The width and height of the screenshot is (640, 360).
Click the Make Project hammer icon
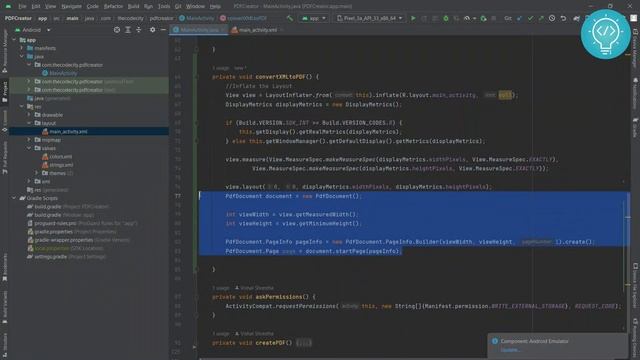290,18
